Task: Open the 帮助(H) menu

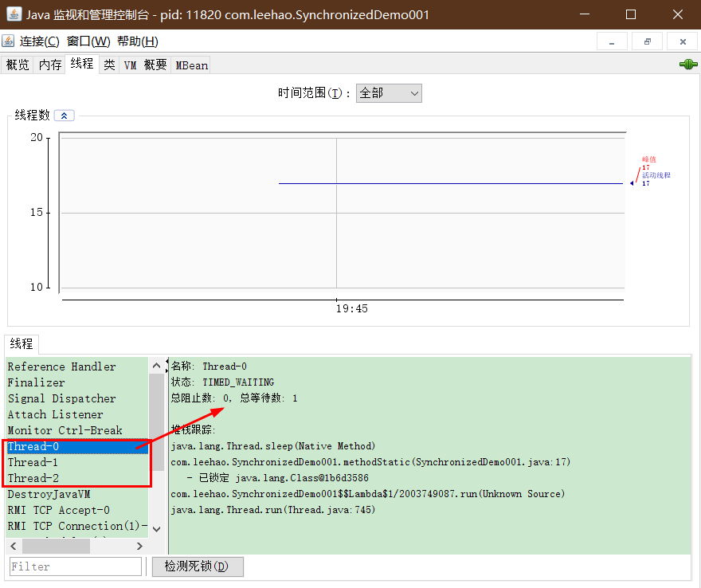Action: [x=138, y=41]
